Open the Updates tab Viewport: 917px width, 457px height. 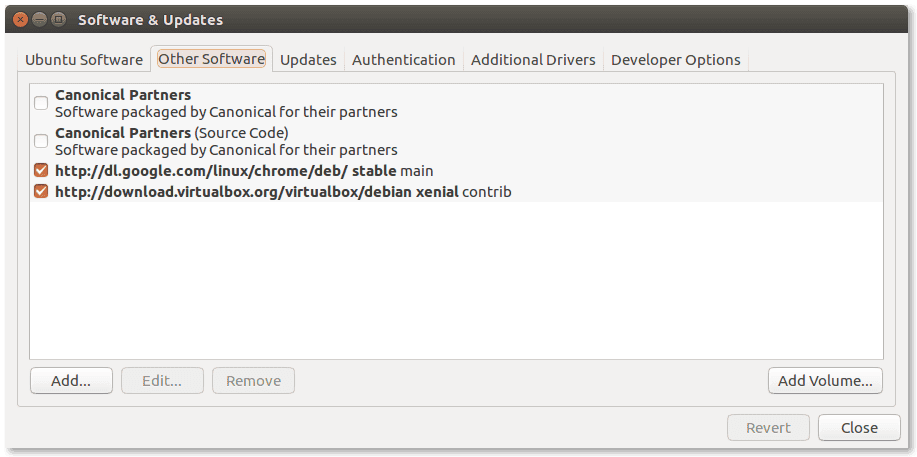point(308,60)
